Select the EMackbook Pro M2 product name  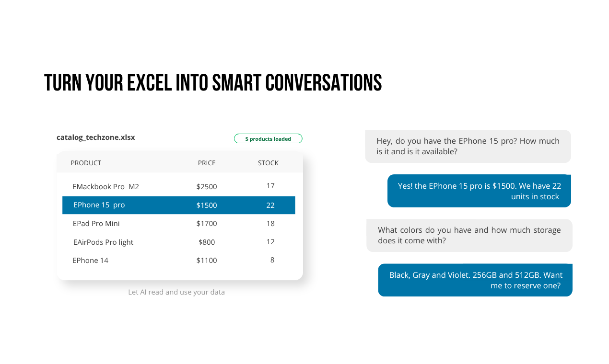coord(105,186)
